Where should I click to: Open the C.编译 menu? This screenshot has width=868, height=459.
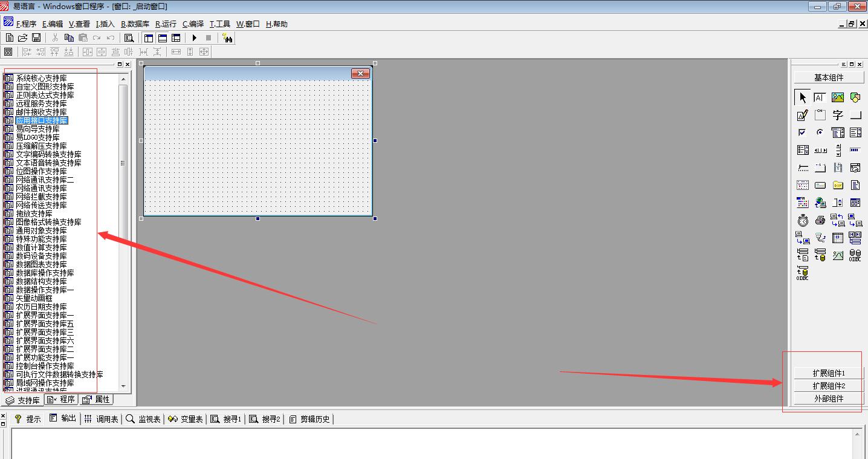(x=193, y=24)
